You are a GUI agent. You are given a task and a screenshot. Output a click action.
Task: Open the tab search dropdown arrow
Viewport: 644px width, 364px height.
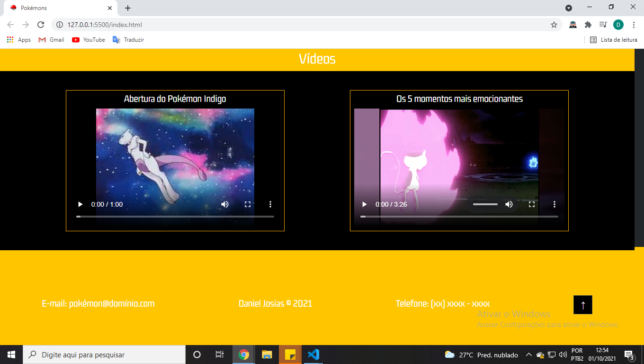tap(569, 8)
